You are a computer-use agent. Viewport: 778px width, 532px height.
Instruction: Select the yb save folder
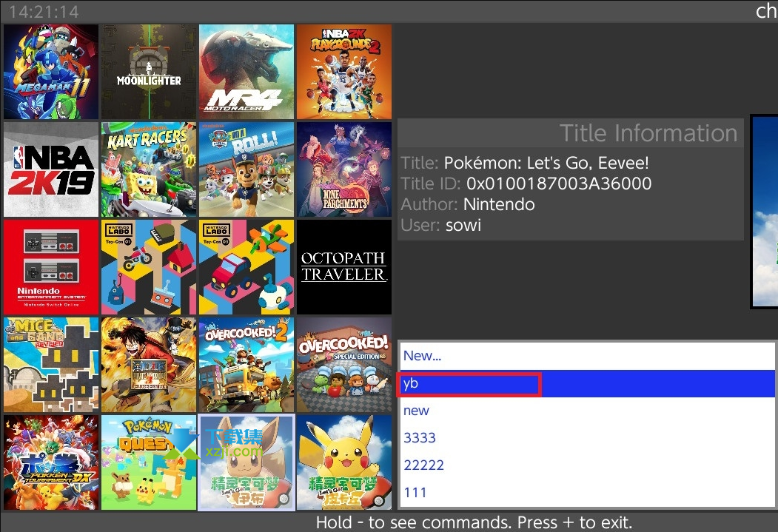click(x=587, y=383)
